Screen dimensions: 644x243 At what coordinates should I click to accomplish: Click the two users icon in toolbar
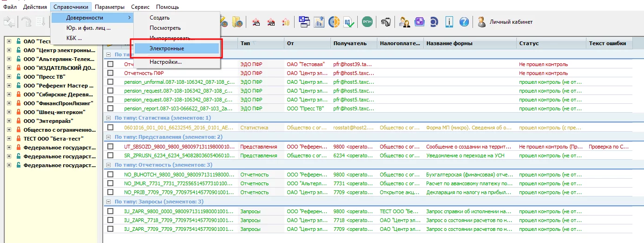tap(405, 22)
